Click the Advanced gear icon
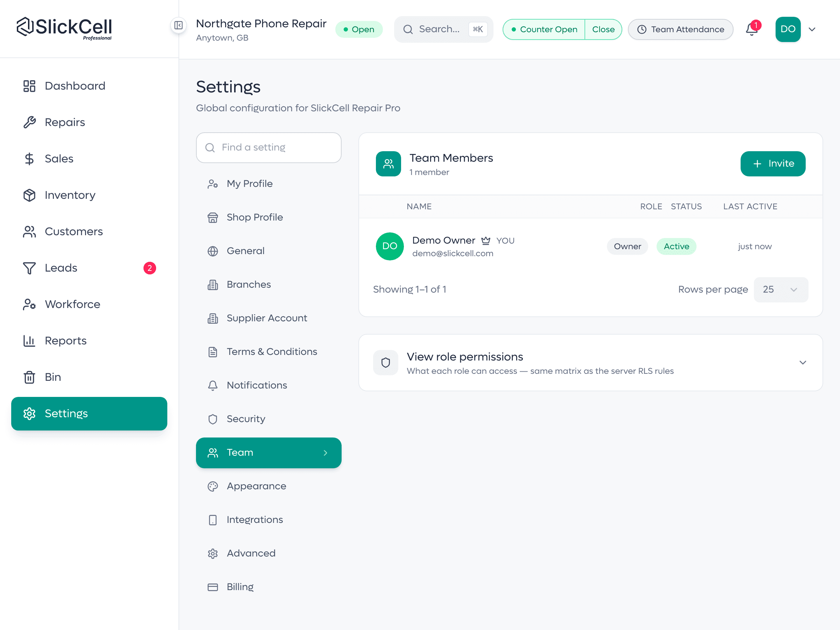Image resolution: width=840 pixels, height=630 pixels. coord(213,553)
